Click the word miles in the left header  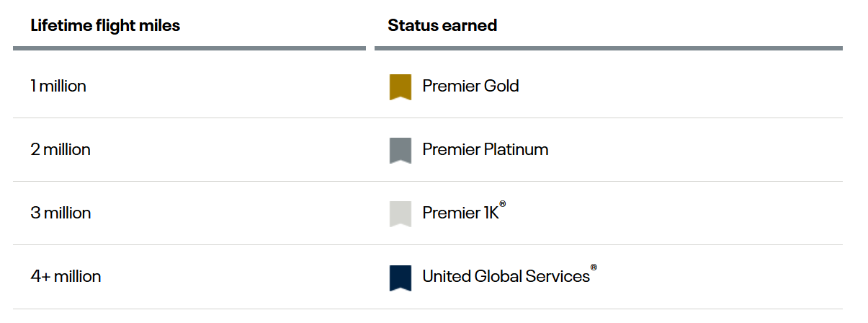point(163,26)
